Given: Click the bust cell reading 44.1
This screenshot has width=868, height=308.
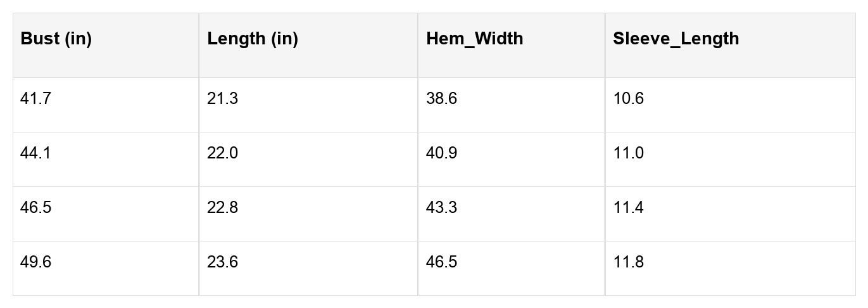Looking at the screenshot, I should [x=35, y=153].
